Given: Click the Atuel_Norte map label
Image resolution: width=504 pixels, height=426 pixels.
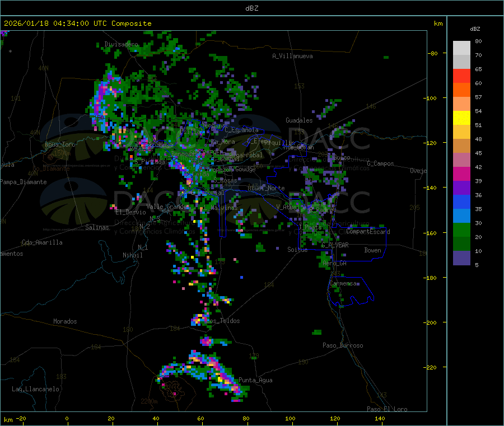Looking at the screenshot, I should 266,188.
